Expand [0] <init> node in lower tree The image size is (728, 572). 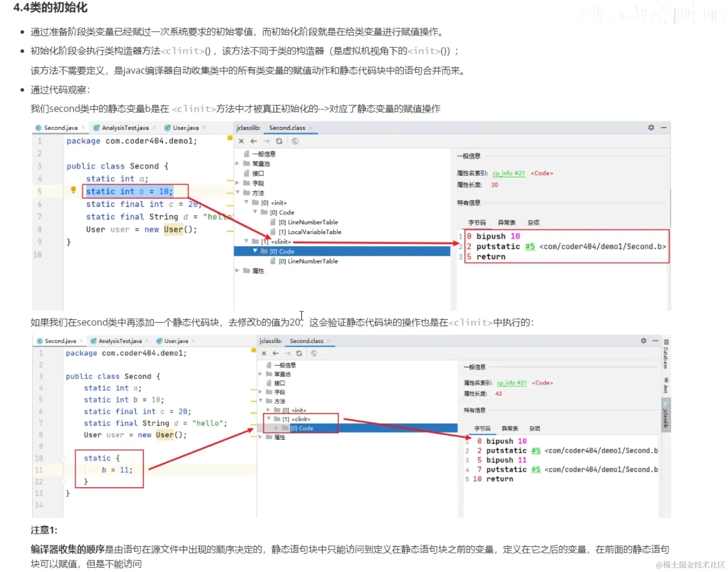(x=269, y=410)
